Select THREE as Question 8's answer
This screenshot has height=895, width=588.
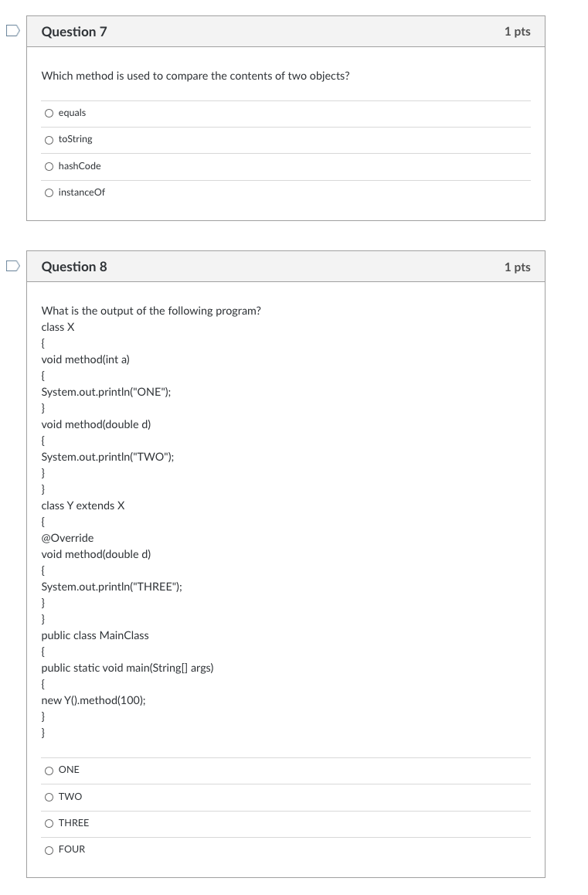49,822
